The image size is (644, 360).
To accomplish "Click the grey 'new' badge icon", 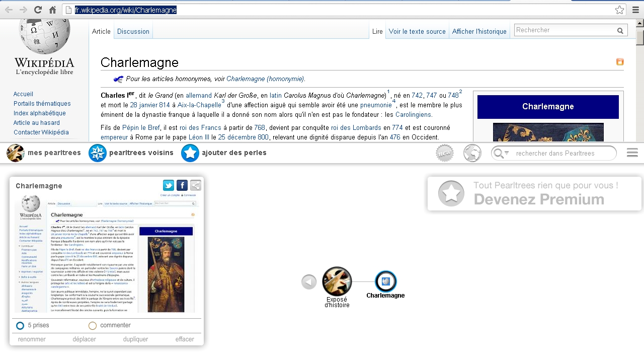I will click(x=445, y=153).
